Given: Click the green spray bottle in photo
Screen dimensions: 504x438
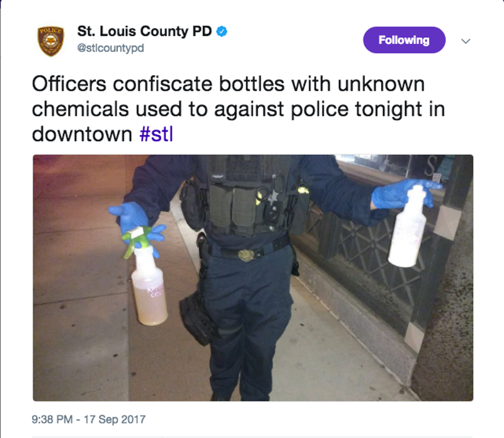Looking at the screenshot, I should click(147, 276).
